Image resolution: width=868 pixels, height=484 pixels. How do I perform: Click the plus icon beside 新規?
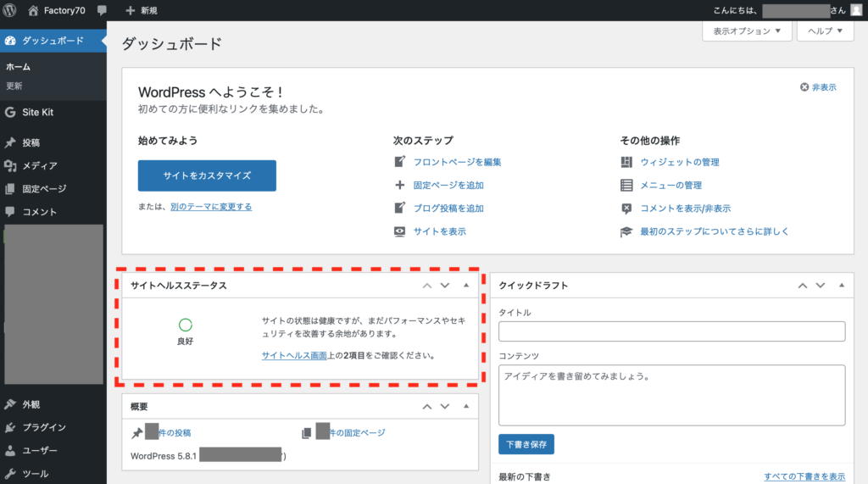pos(130,10)
